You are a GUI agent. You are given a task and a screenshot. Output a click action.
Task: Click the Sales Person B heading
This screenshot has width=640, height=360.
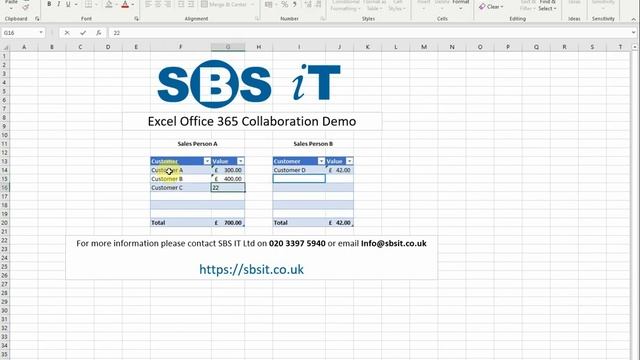313,144
